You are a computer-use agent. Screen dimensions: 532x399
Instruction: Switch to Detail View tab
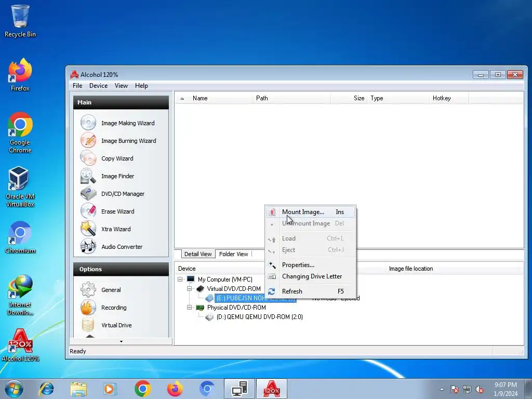tap(198, 254)
